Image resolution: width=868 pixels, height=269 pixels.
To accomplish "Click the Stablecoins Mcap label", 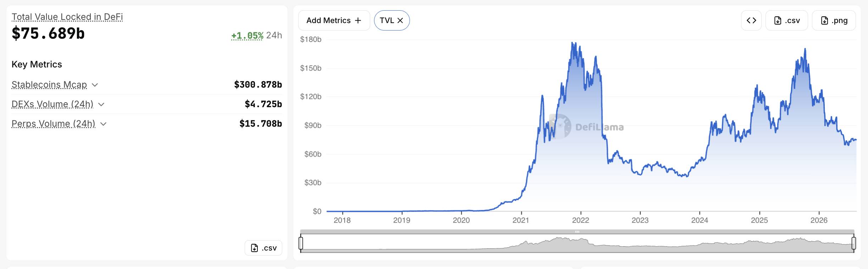I will click(49, 85).
